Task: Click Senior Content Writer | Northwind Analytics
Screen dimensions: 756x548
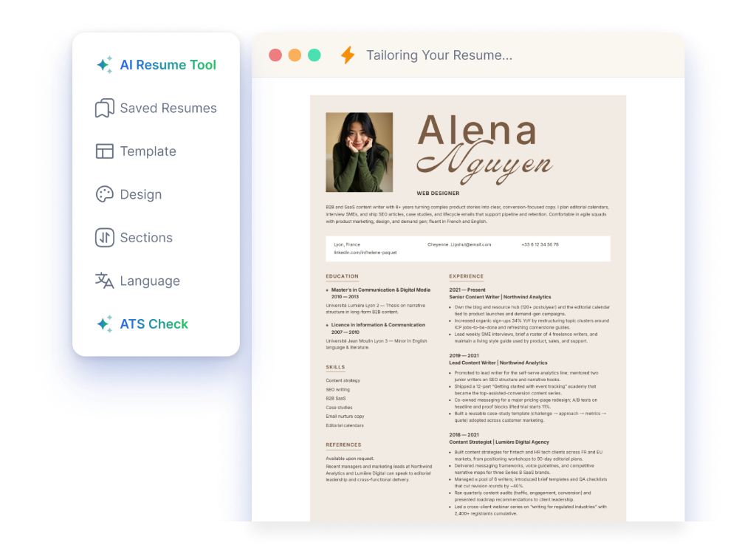Action: coord(500,297)
